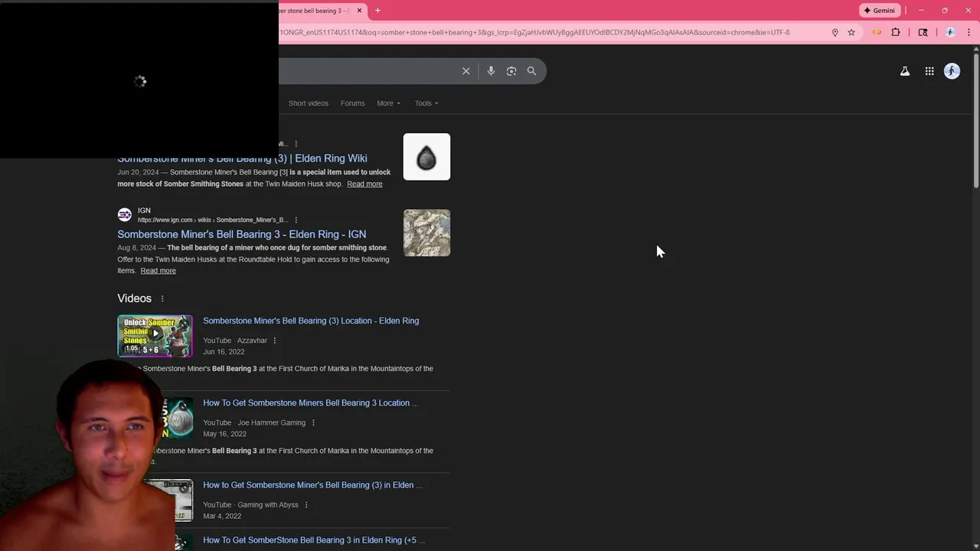Open Somberstone Miner's Bell Bearing 3 IGN link
This screenshot has height=551, width=980.
[242, 234]
